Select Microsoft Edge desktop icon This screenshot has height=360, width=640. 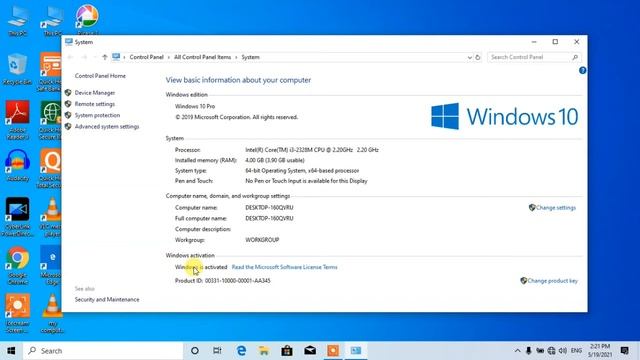tap(51, 265)
